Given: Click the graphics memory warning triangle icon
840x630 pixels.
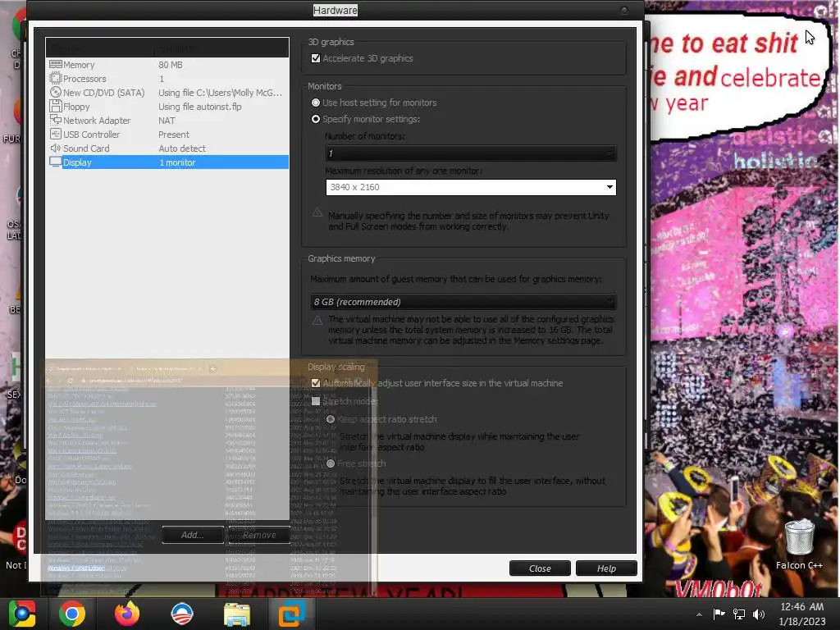Looking at the screenshot, I should 317,321.
